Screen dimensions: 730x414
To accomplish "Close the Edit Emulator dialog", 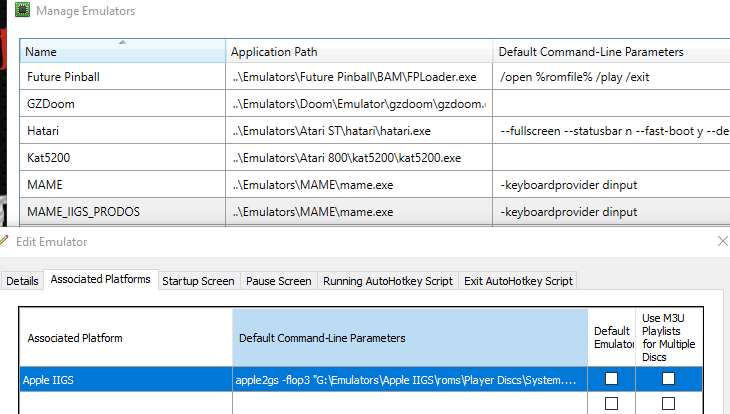I will coord(722,241).
